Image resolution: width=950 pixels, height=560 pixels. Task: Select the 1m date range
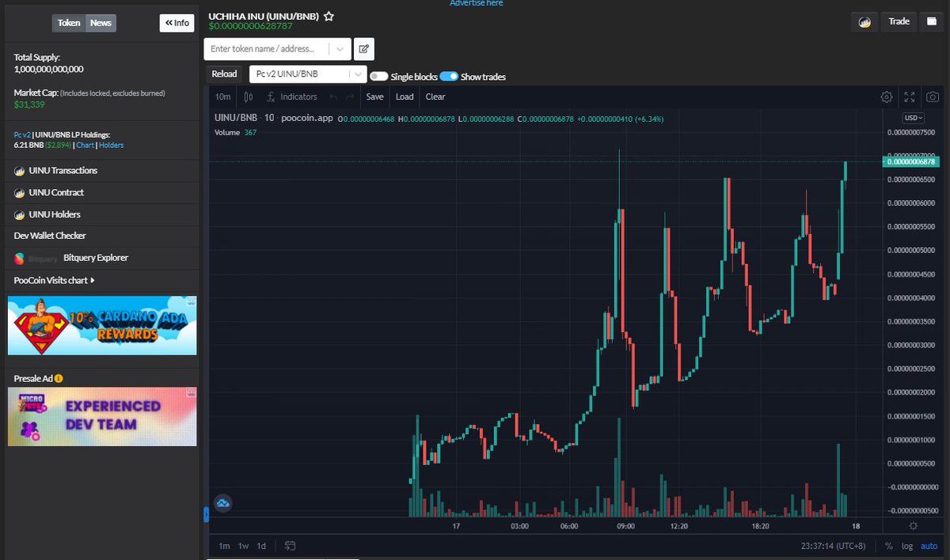(224, 546)
